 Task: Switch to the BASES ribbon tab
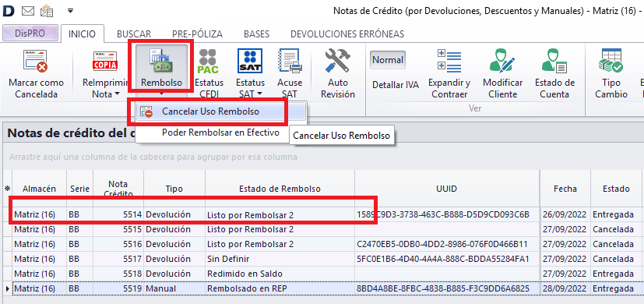256,34
